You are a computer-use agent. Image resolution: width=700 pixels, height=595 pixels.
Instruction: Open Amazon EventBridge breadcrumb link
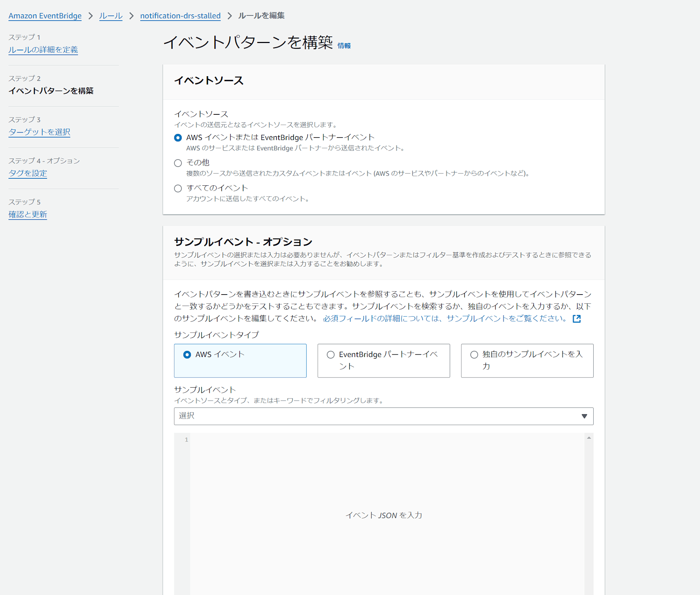(45, 16)
